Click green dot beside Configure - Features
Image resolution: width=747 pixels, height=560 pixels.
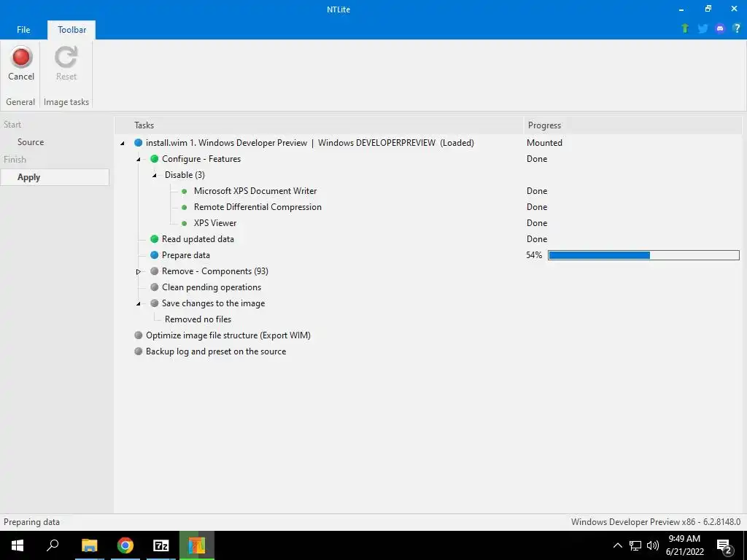pos(155,158)
